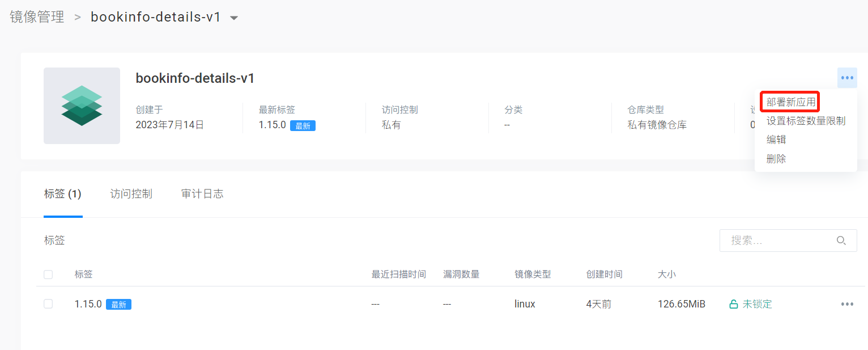
Task: Click the unlocked padlock icon
Action: [x=733, y=305]
